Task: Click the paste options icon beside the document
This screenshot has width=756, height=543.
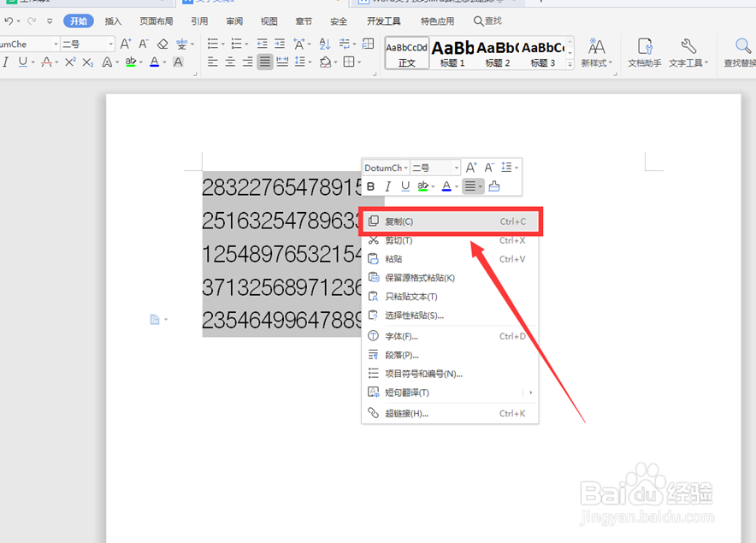Action: 155,319
